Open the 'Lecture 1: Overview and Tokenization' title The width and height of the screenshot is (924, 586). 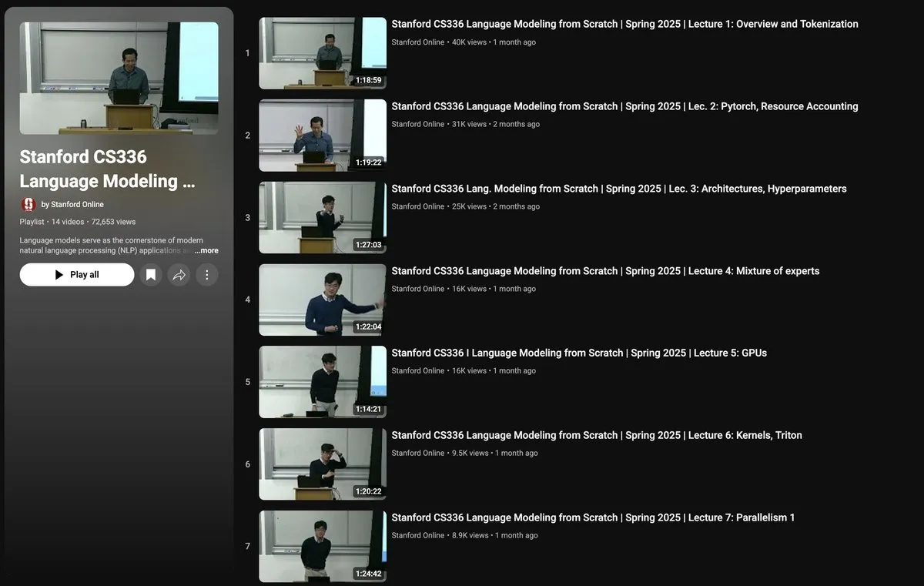624,24
